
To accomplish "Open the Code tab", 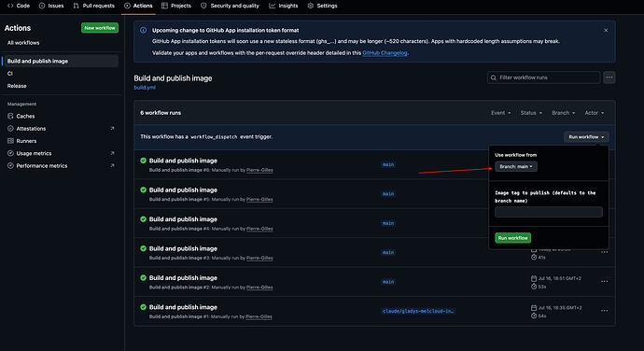I will pyautogui.click(x=19, y=6).
